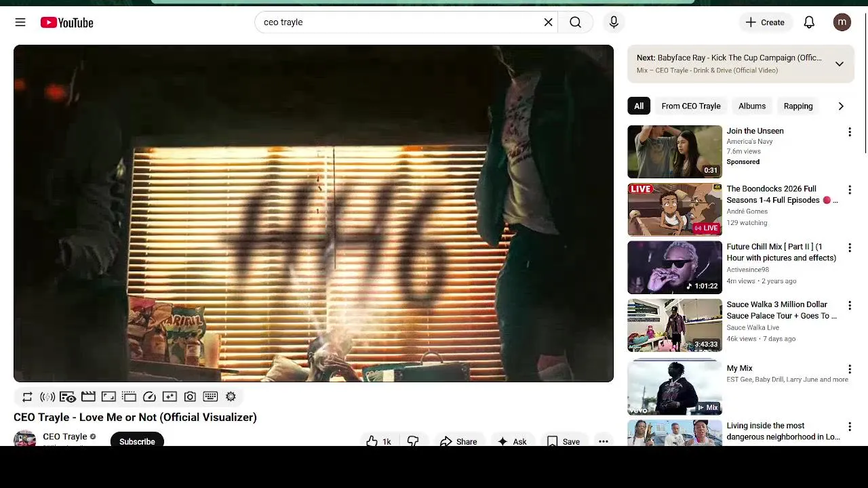Take a screenshot with the camera icon
Image resolution: width=868 pixels, height=488 pixels.
[x=190, y=396]
